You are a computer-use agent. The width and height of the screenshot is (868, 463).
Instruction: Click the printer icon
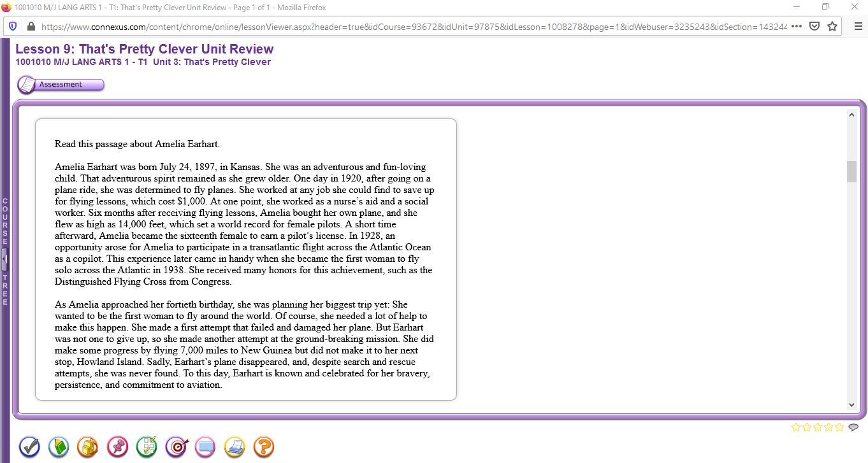[235, 447]
